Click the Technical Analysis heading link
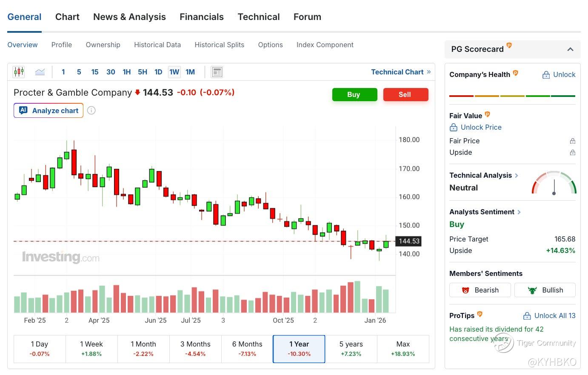Screen dimensions: 588x375 (x=480, y=175)
